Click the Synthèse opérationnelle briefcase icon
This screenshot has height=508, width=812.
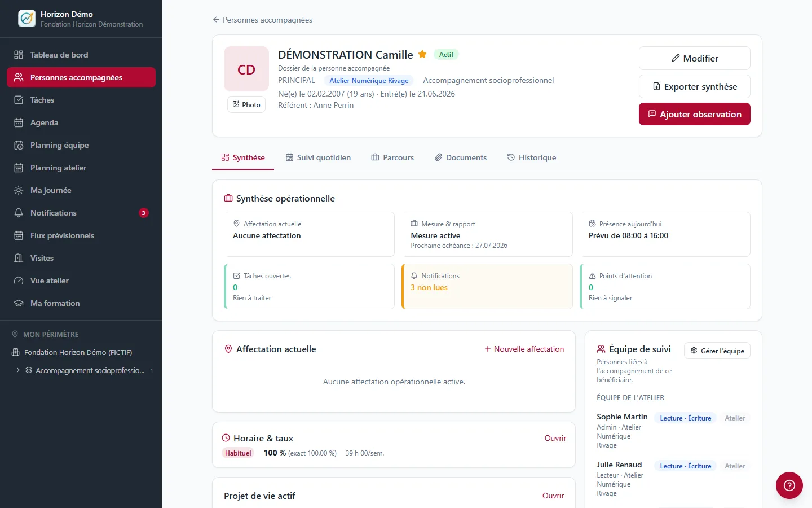(228, 198)
